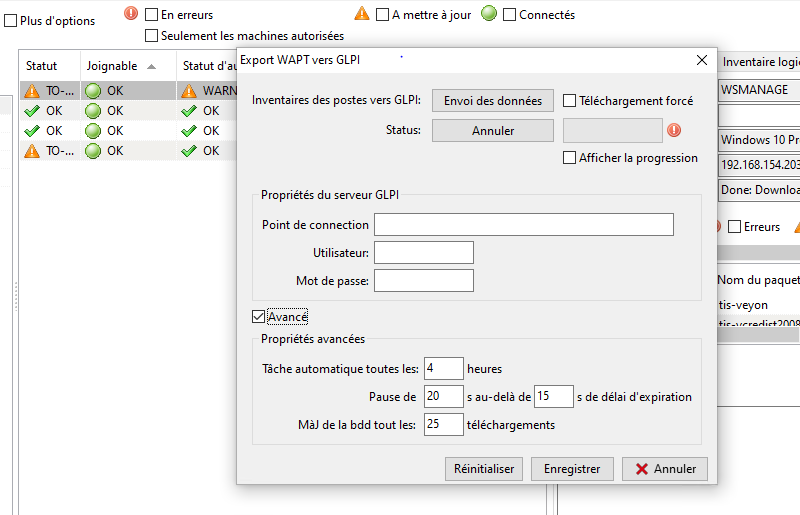Image resolution: width=800 pixels, height=515 pixels.
Task: Click the 'Windows 10 Pr' field
Action: coord(759,140)
